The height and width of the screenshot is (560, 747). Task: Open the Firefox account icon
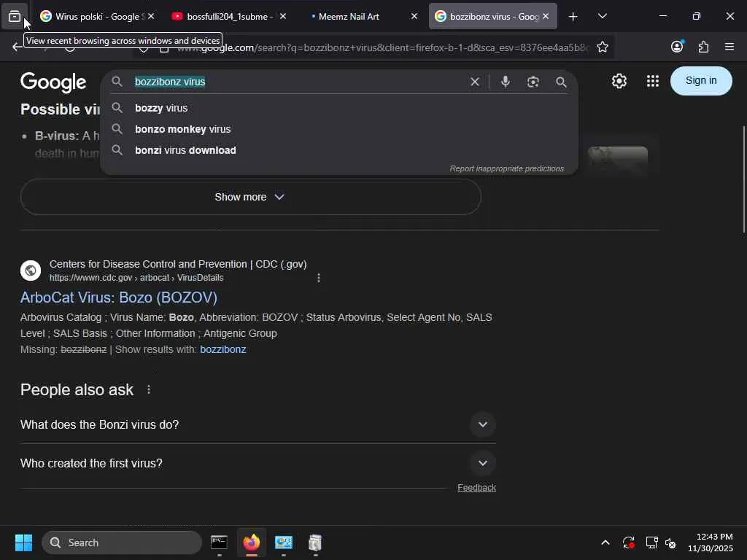pyautogui.click(x=677, y=47)
